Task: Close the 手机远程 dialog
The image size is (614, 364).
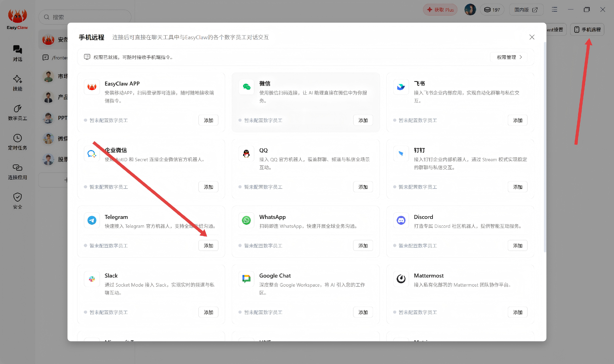Action: click(x=532, y=37)
